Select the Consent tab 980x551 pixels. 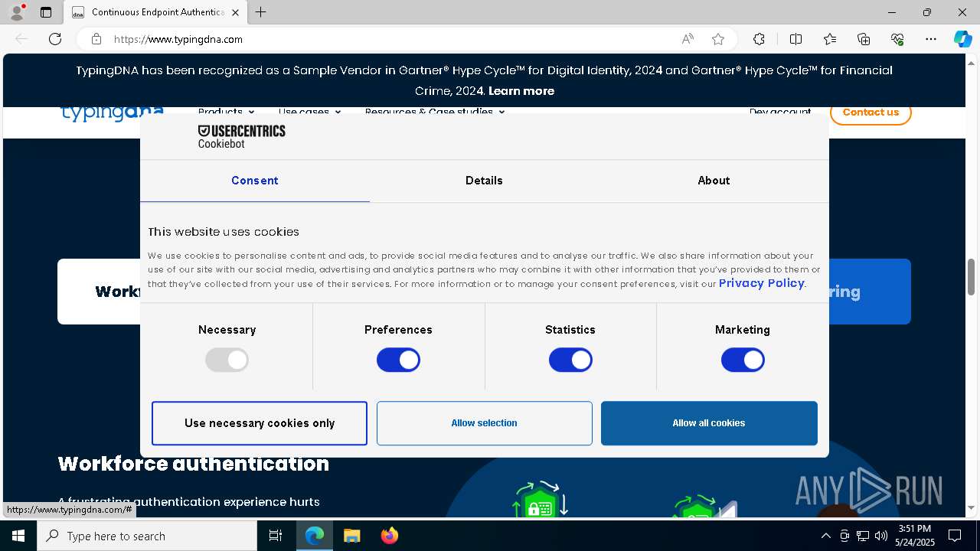tap(254, 181)
